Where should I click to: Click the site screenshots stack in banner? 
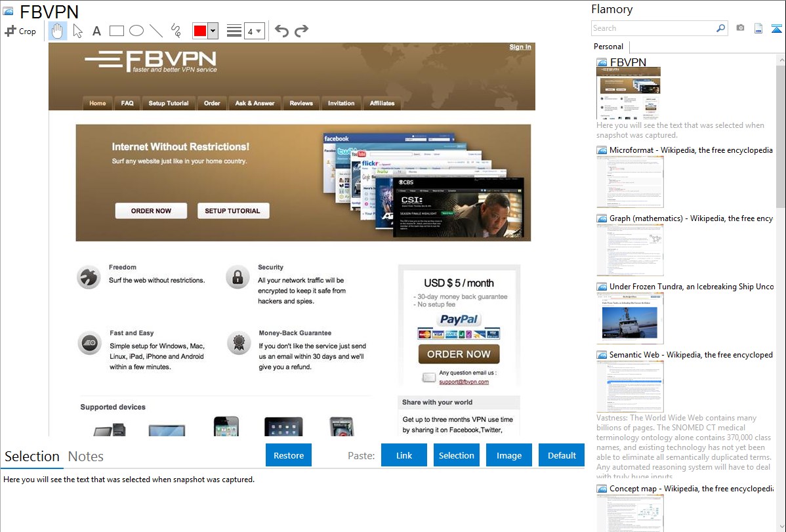pos(424,185)
